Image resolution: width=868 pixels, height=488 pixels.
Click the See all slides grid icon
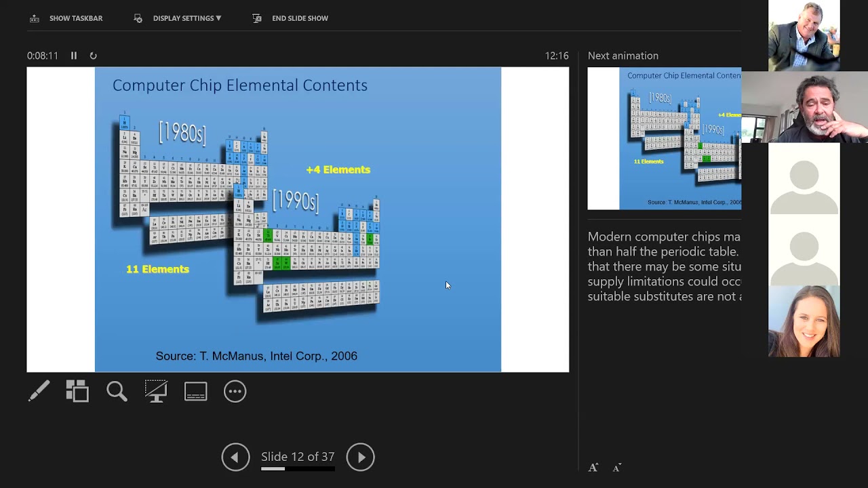click(77, 391)
